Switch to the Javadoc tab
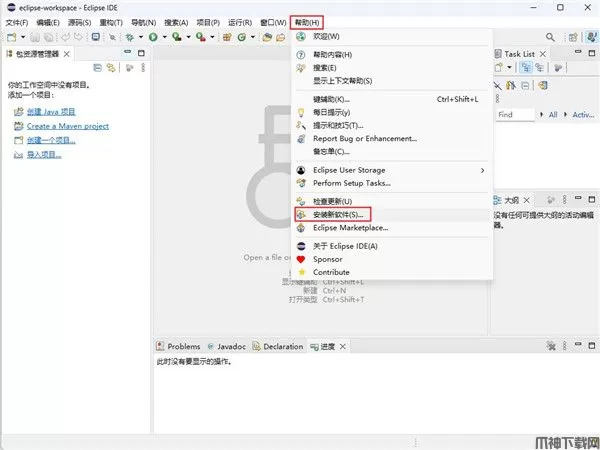The image size is (600, 450). (227, 347)
